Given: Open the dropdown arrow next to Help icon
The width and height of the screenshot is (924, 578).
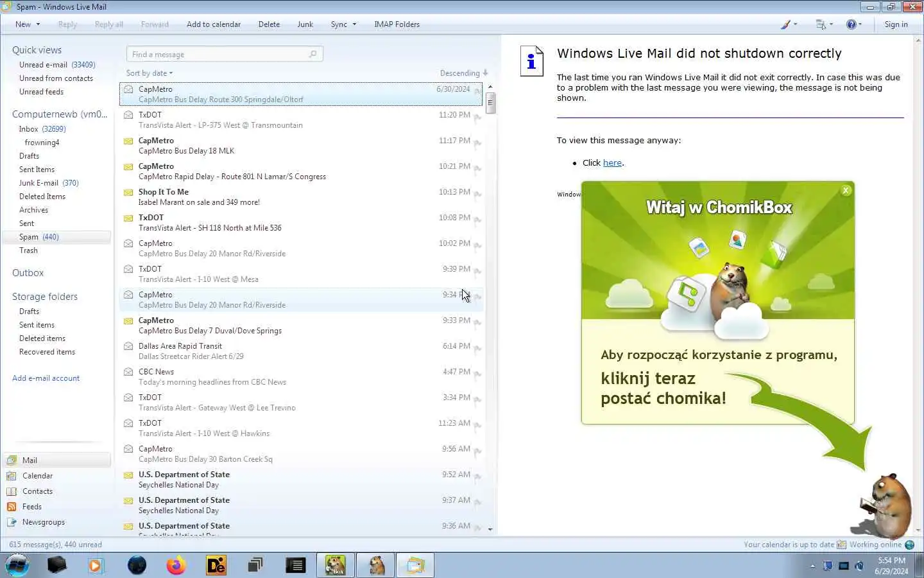Looking at the screenshot, I should point(860,24).
